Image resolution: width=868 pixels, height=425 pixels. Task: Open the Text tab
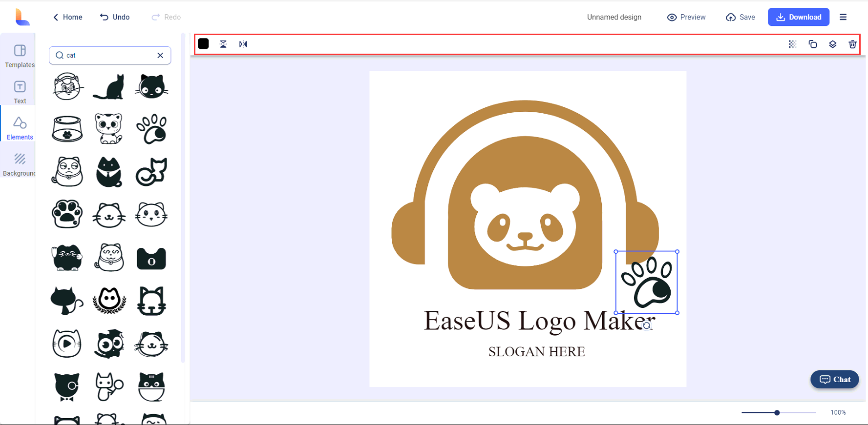pyautogui.click(x=20, y=93)
